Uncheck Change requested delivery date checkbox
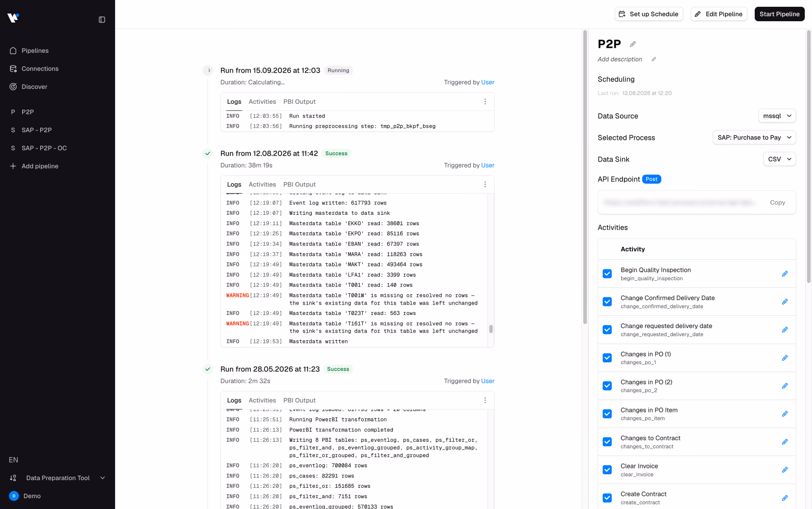The image size is (812, 509). tap(607, 330)
